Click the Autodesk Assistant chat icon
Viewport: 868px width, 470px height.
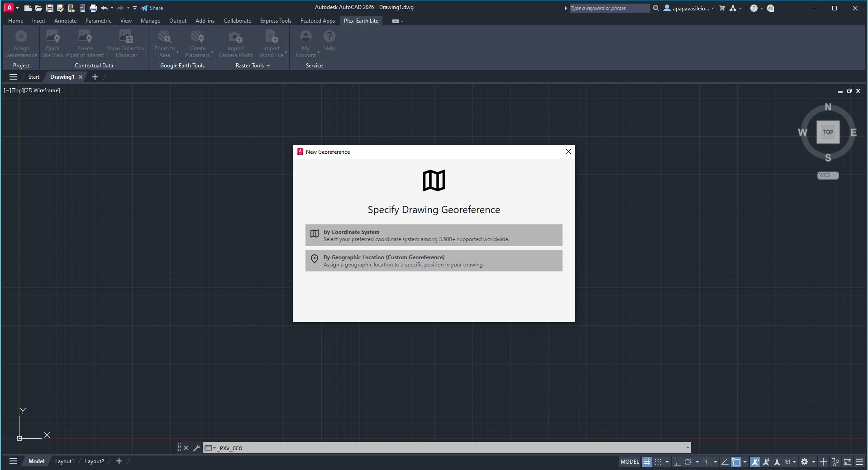point(771,8)
